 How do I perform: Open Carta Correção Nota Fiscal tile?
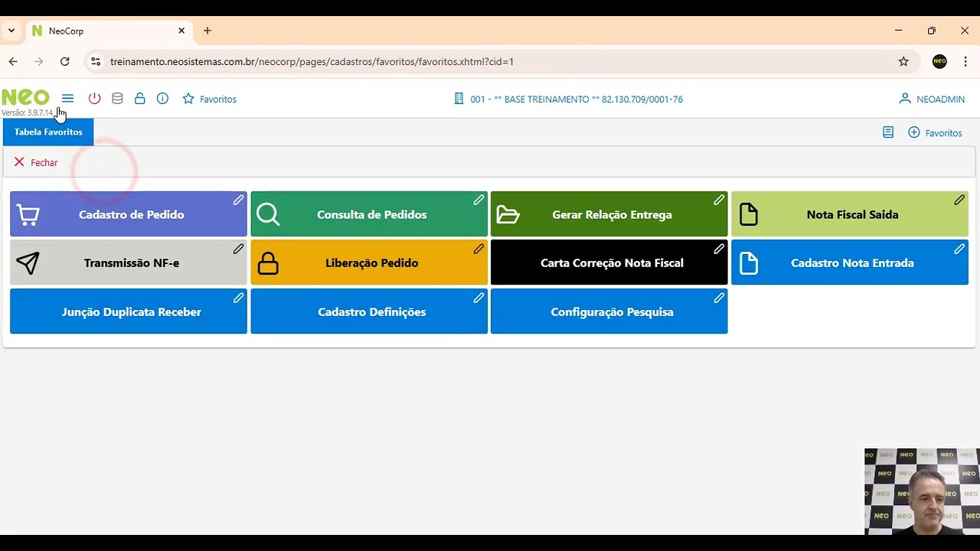tap(609, 262)
